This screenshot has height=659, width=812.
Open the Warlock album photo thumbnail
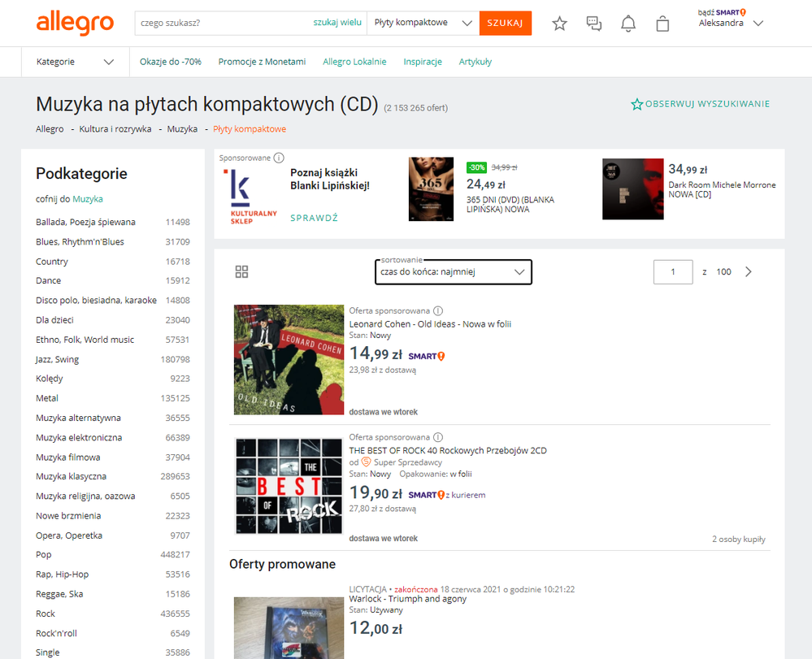point(289,628)
